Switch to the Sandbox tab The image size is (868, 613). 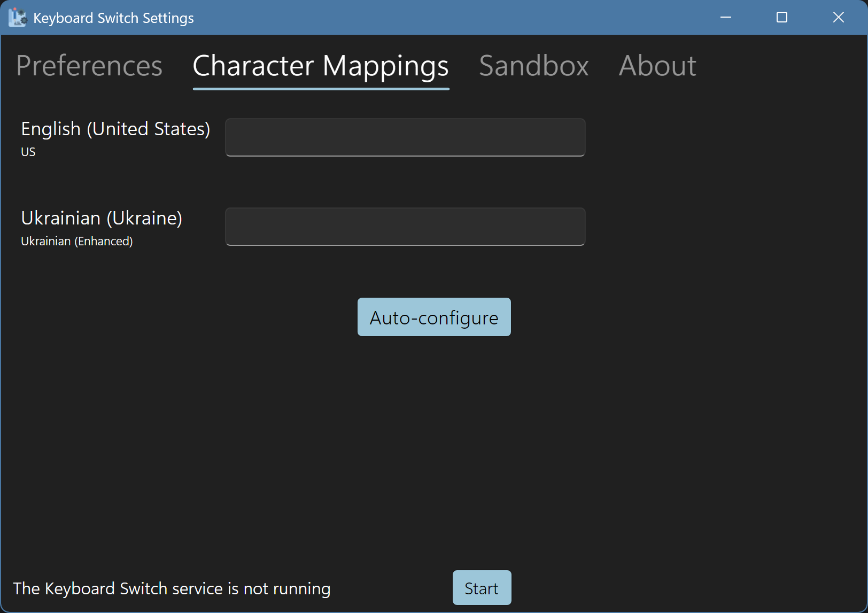(x=534, y=66)
